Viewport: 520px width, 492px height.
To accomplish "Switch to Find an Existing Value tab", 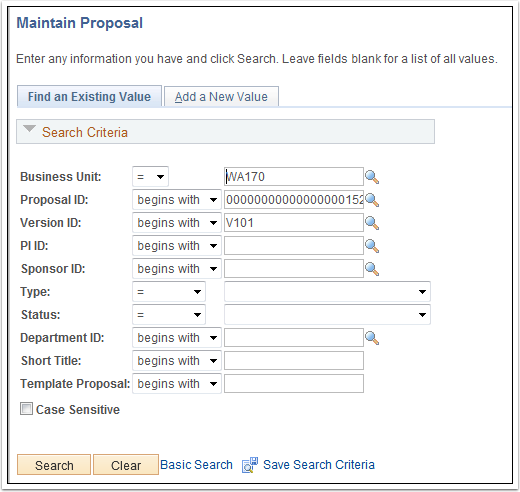I will [89, 97].
